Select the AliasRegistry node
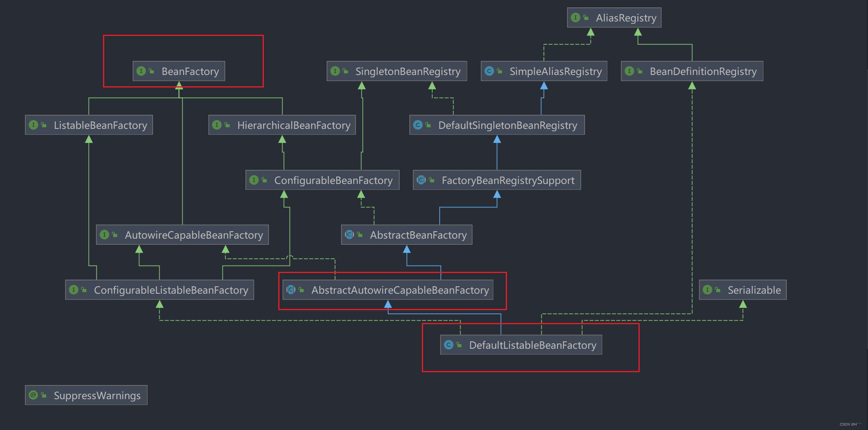 (614, 18)
